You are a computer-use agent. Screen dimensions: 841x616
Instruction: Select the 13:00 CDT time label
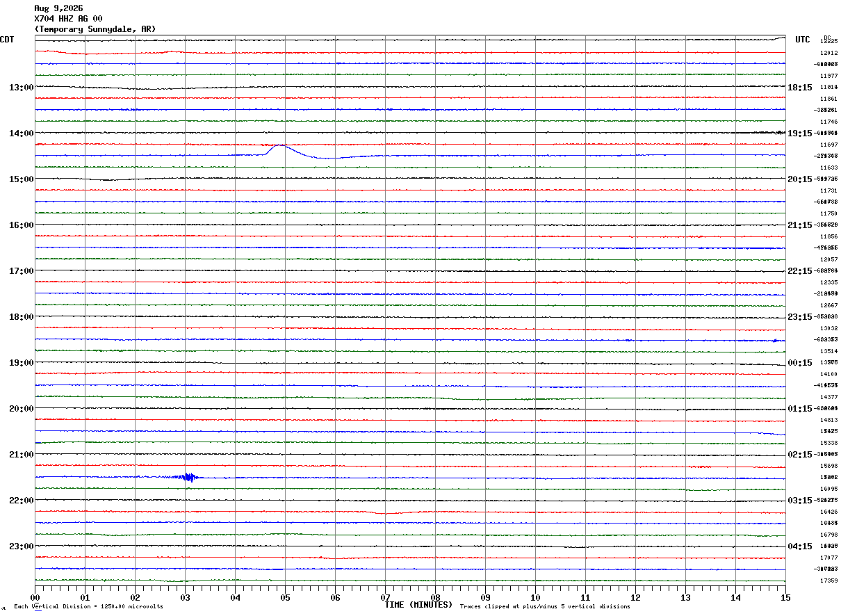tap(21, 87)
